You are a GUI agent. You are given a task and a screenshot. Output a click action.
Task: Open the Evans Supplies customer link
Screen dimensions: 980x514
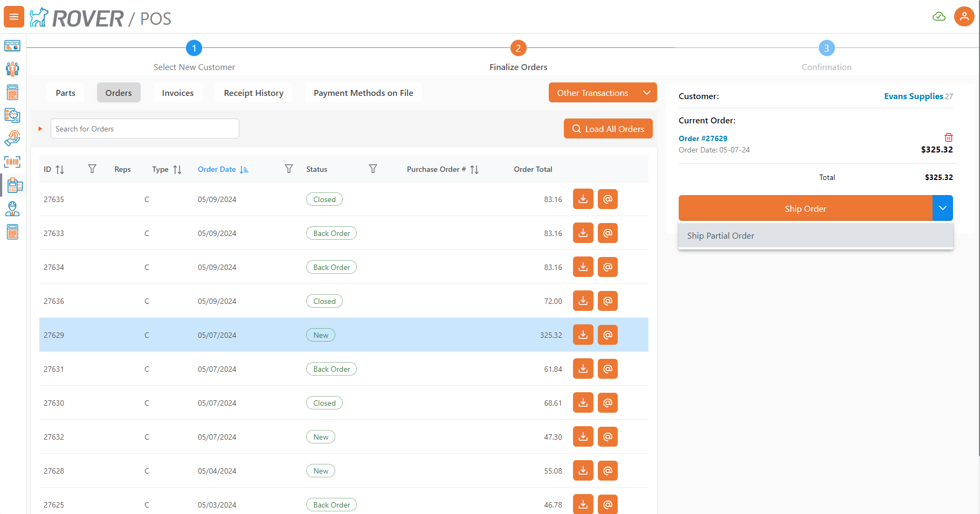click(913, 96)
